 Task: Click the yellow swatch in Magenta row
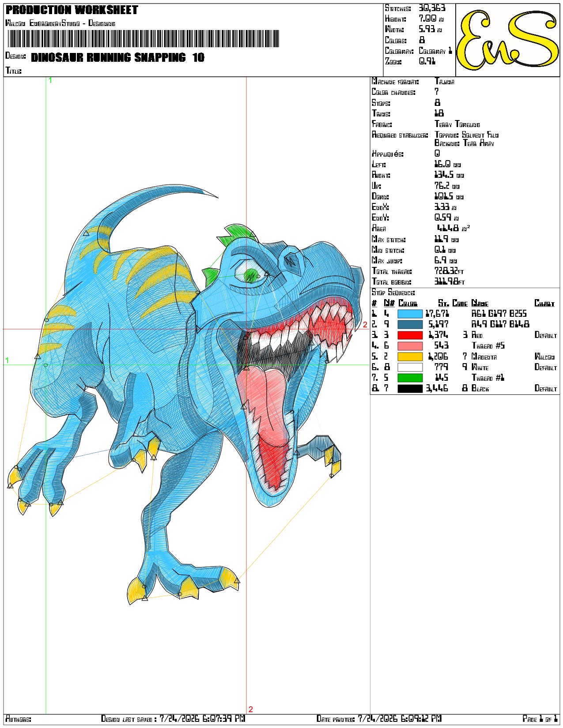pos(410,356)
